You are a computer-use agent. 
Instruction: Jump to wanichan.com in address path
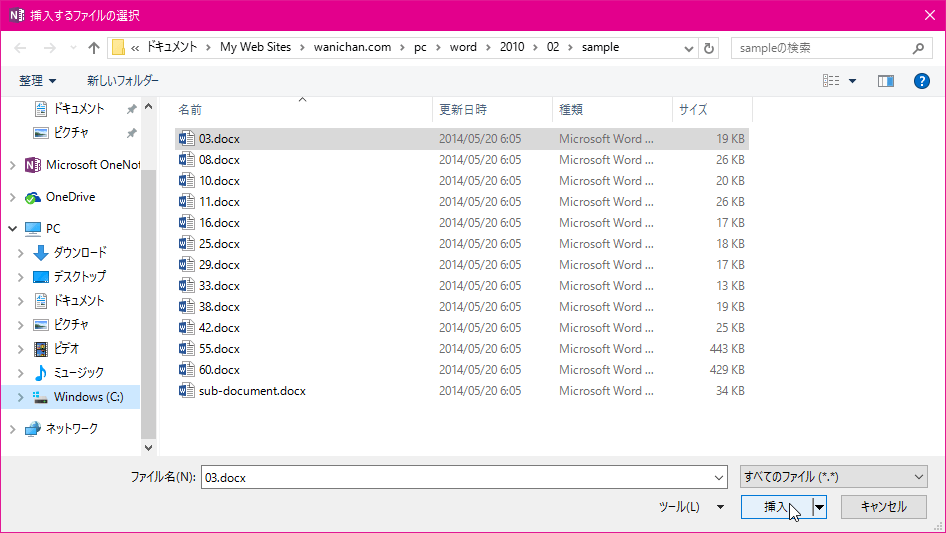click(352, 47)
